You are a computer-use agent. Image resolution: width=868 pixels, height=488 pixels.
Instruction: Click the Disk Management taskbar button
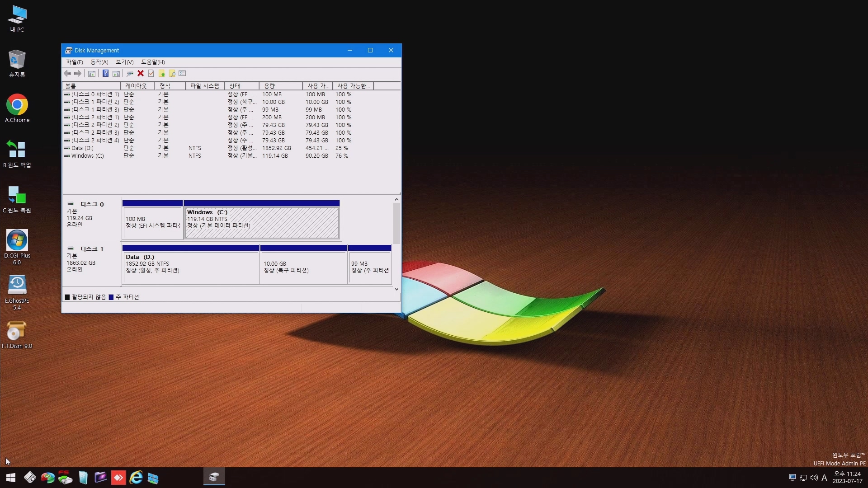[x=214, y=477]
